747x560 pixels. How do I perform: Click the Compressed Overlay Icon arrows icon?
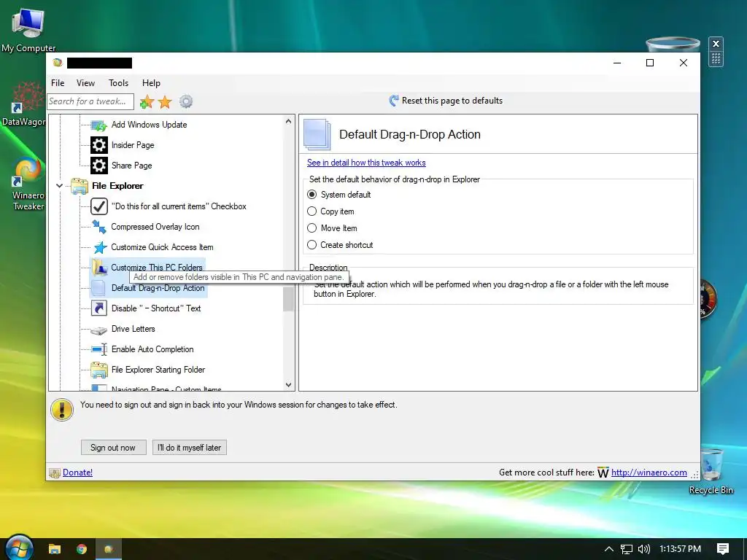99,227
